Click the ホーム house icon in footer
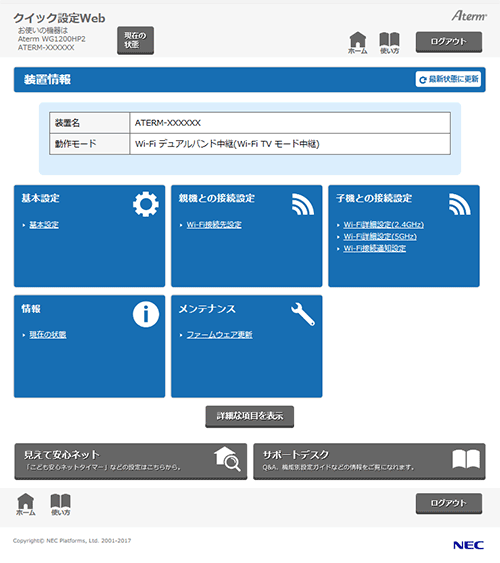The height and width of the screenshot is (563, 500). pos(25,504)
